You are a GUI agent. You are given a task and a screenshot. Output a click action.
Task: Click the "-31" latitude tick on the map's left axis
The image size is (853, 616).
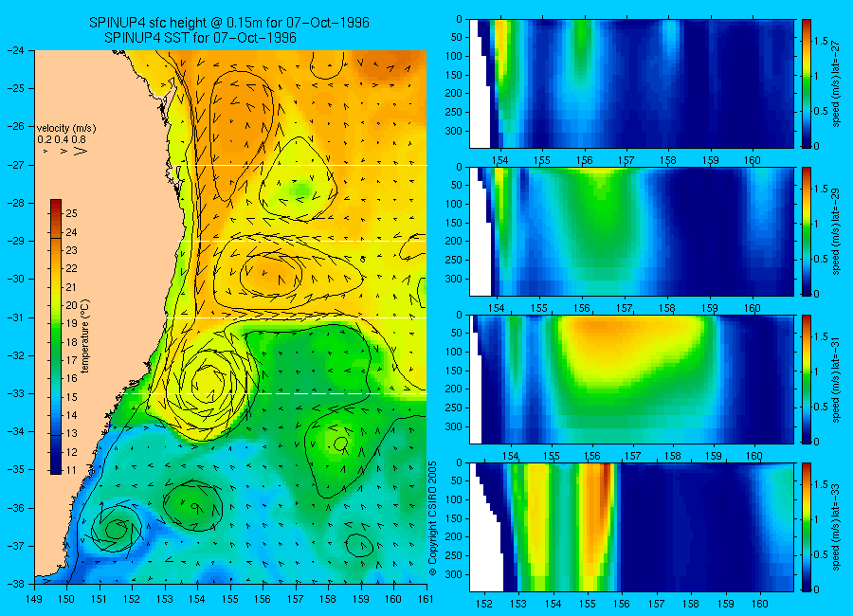pyautogui.click(x=14, y=317)
